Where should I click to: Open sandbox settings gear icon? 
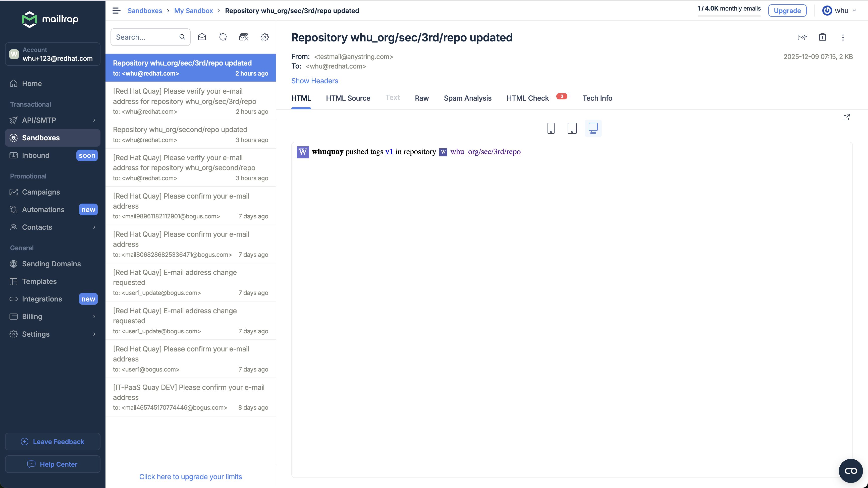click(x=264, y=37)
